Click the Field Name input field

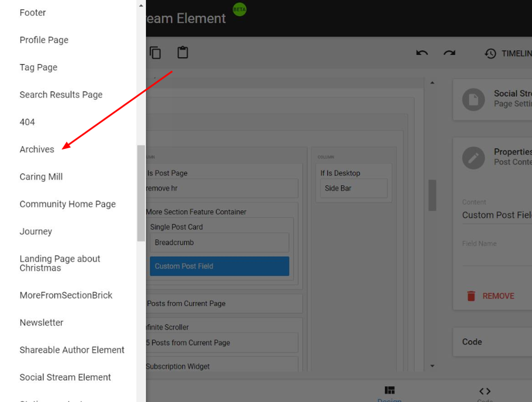[x=496, y=256]
